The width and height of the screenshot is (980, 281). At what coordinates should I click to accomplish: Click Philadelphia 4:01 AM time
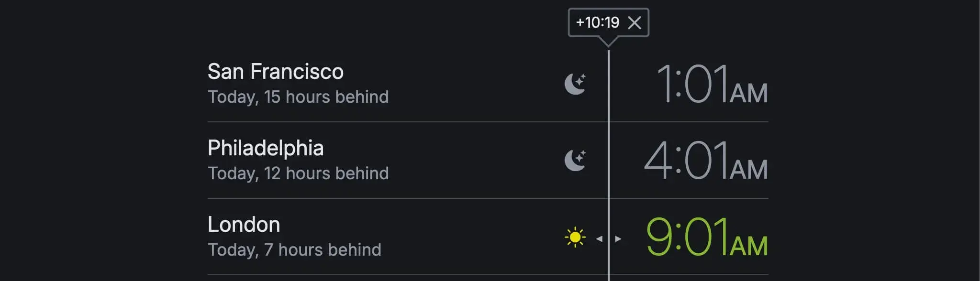coord(706,161)
